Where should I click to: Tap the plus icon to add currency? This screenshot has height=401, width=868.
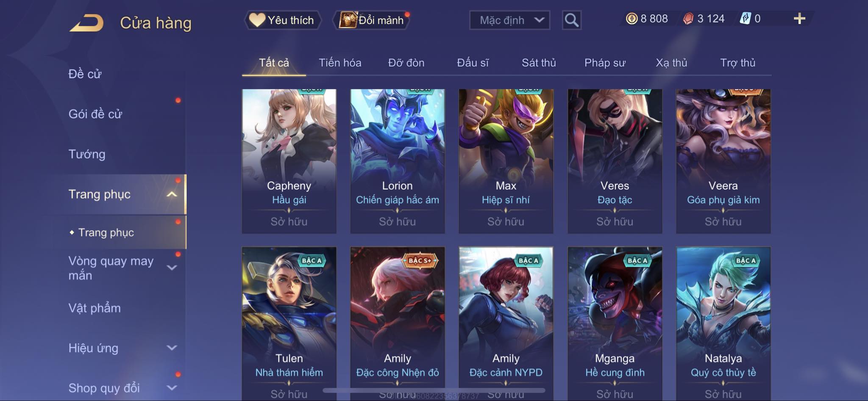799,19
